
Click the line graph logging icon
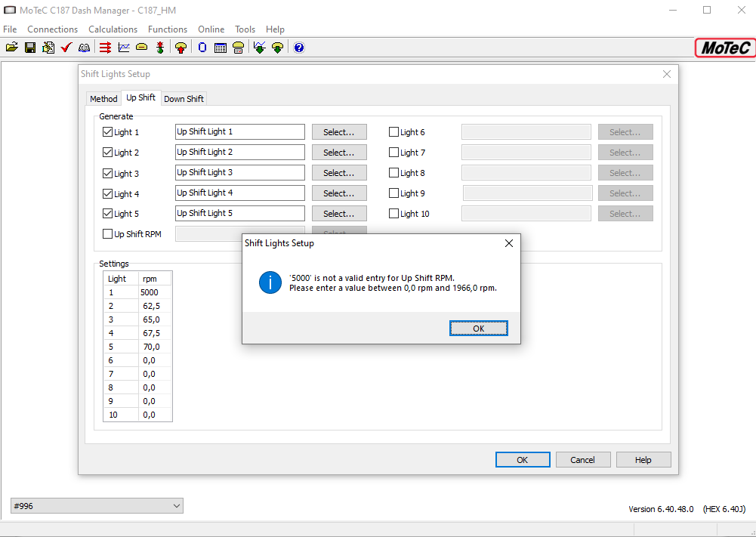click(x=124, y=48)
